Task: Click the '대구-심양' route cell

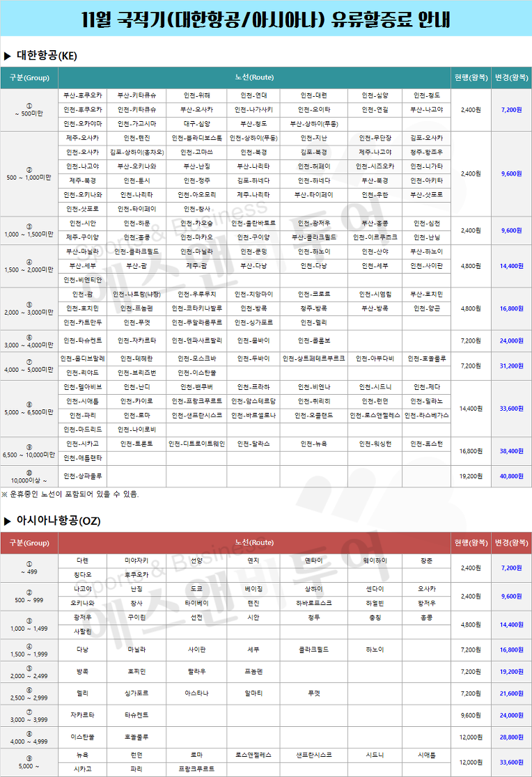Action: [x=196, y=124]
